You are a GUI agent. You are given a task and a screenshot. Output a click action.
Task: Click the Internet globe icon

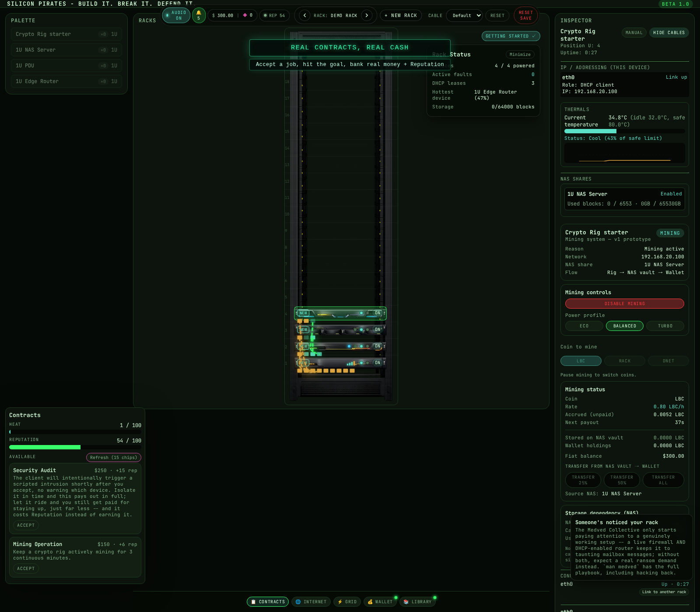coord(298,602)
